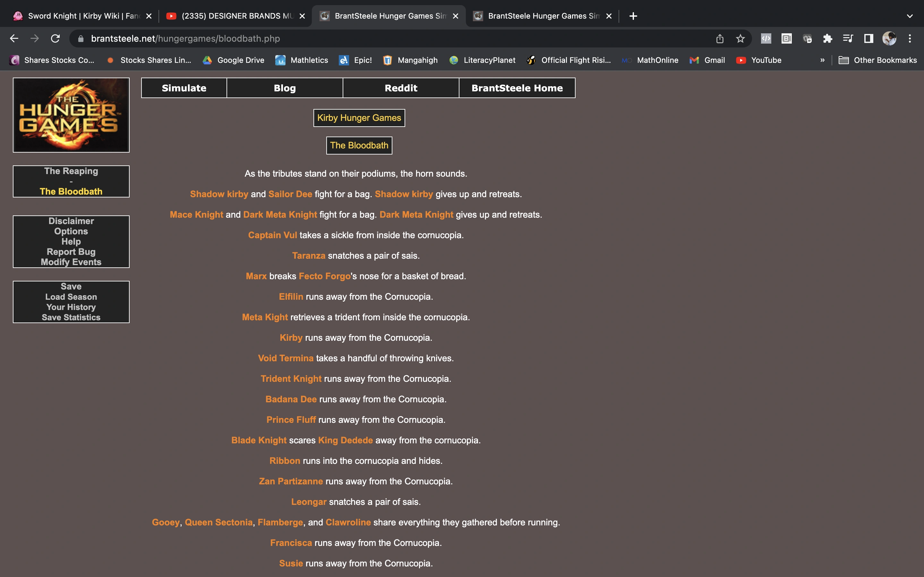Switch to the Sword Knight Kirby Wiki tab

click(76, 16)
